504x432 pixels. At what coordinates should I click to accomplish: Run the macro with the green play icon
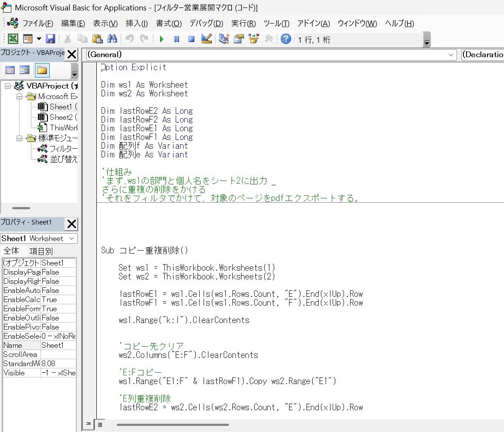[x=162, y=39]
